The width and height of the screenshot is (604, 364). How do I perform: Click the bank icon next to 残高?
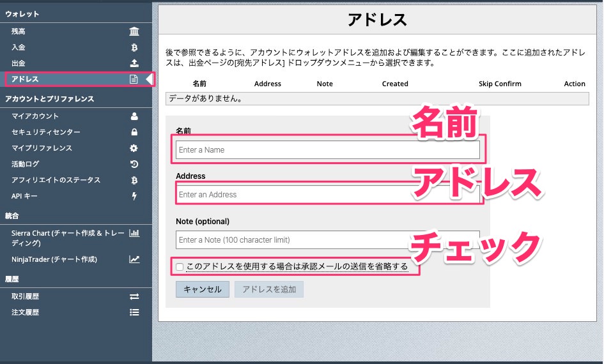click(x=134, y=31)
